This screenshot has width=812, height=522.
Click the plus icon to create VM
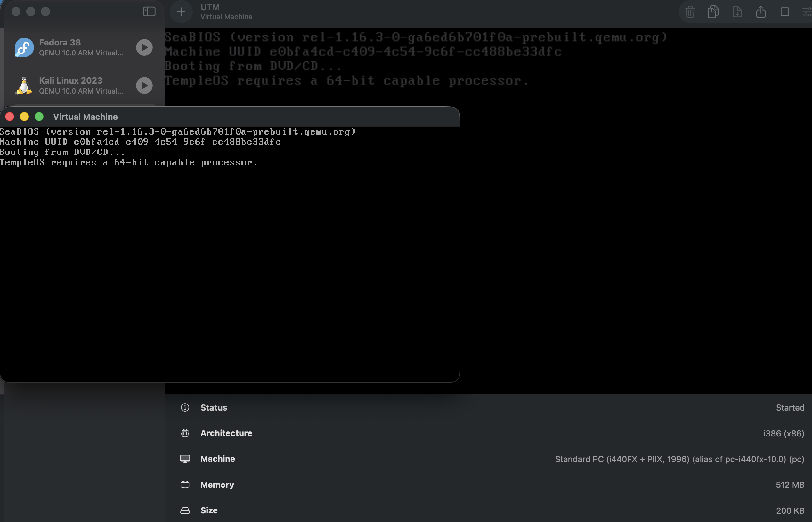point(181,12)
